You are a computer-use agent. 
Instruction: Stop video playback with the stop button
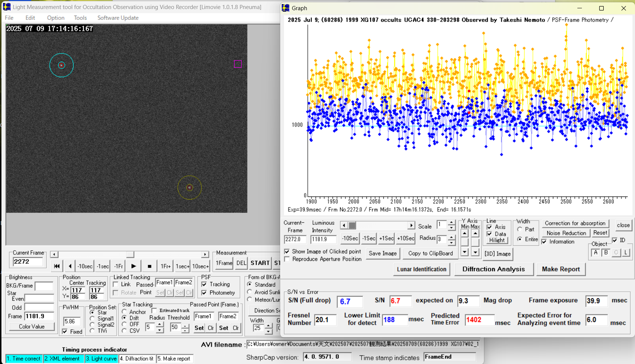[x=150, y=266]
